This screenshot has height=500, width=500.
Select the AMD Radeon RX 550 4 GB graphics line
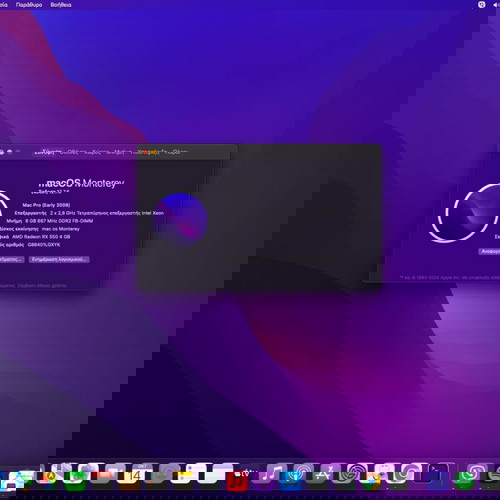coord(41,237)
